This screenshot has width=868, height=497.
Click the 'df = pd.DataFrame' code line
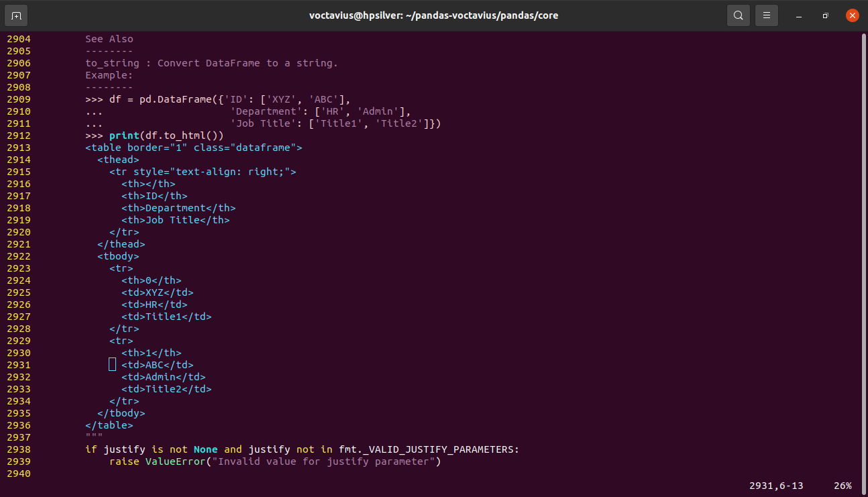tap(218, 99)
